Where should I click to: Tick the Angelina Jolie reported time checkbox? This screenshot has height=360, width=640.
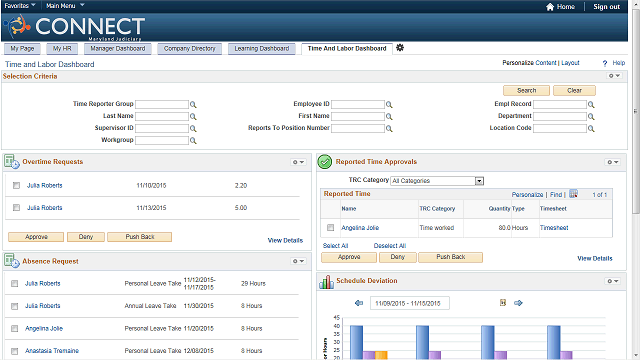331,227
